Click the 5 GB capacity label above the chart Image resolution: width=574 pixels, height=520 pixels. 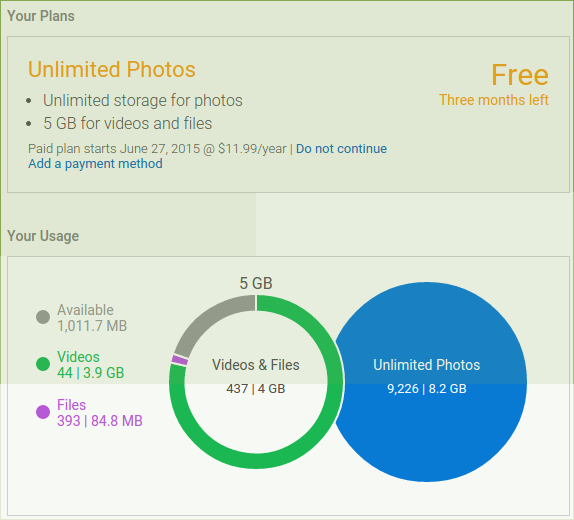pos(256,283)
